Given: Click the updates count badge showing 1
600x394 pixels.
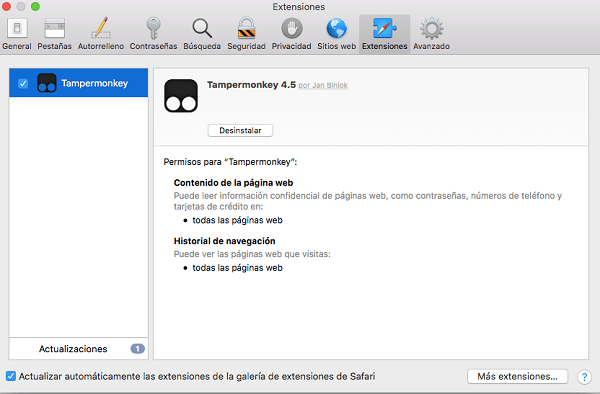Looking at the screenshot, I should (x=137, y=348).
